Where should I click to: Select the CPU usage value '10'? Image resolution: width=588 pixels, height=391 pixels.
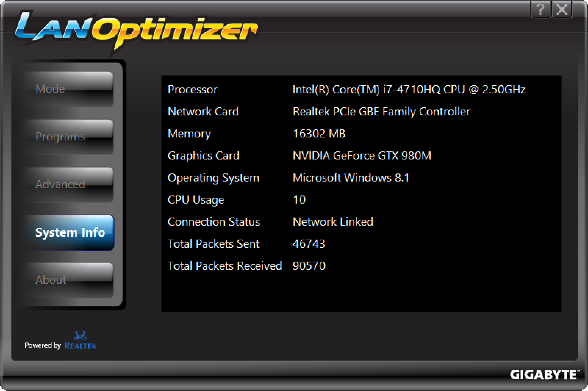(x=299, y=200)
